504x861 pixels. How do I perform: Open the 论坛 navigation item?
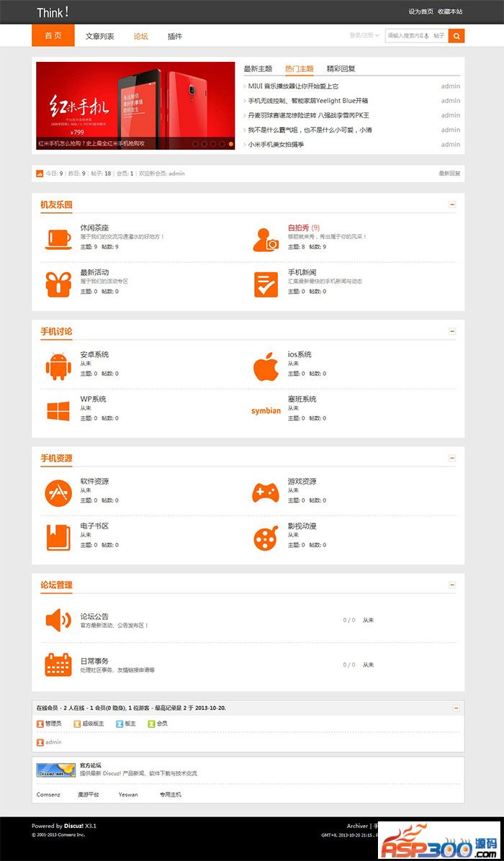coord(141,36)
